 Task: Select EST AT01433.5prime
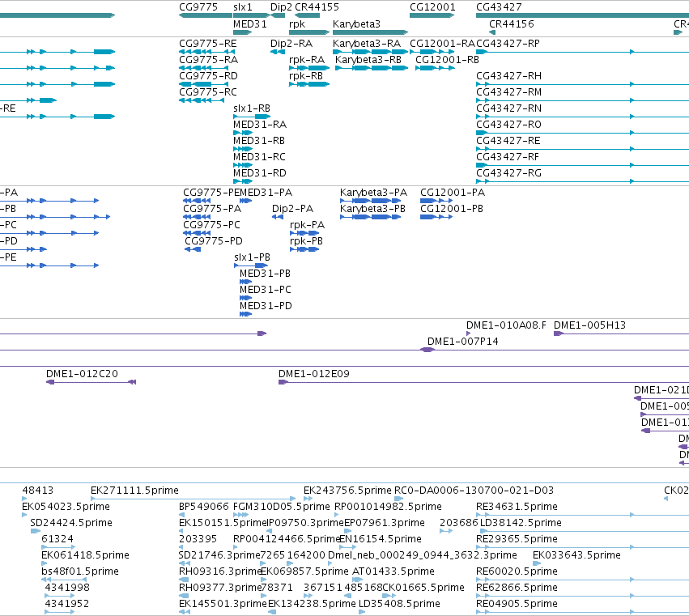pos(393,571)
